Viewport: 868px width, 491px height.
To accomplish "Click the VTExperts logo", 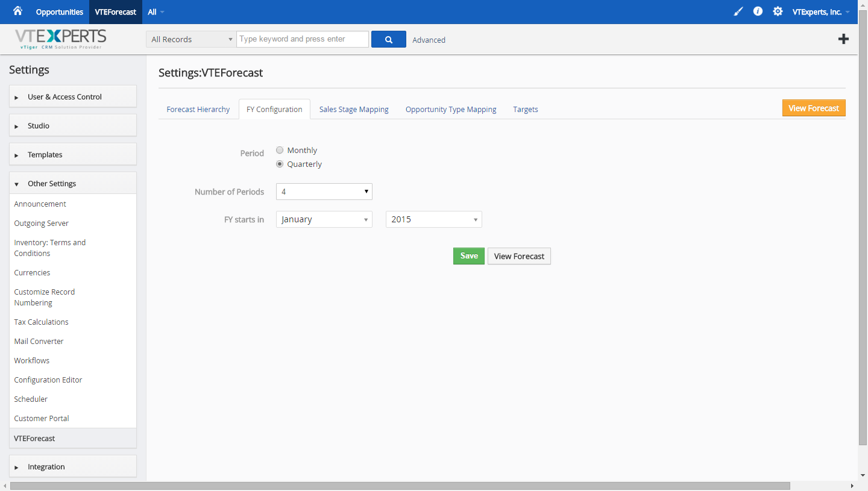I will [x=60, y=39].
